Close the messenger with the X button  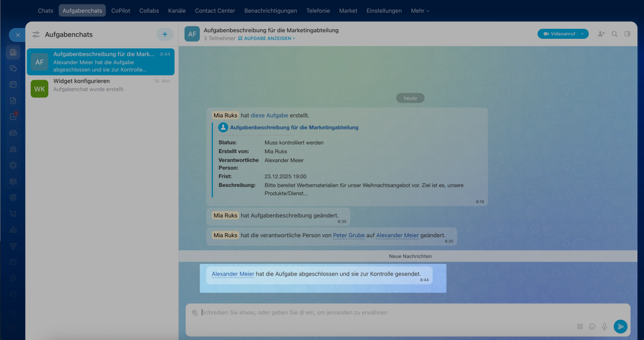point(17,35)
